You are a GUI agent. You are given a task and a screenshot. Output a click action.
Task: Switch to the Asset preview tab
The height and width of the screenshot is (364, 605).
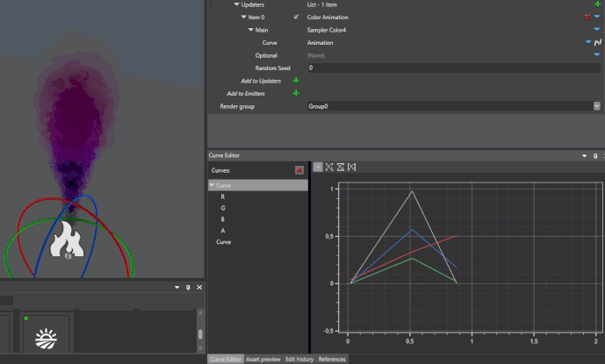(263, 359)
